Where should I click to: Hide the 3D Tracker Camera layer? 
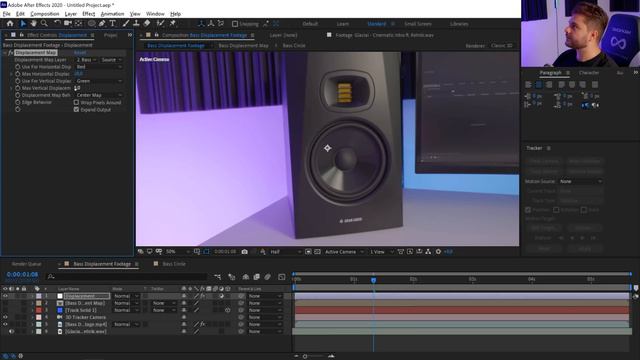5,317
